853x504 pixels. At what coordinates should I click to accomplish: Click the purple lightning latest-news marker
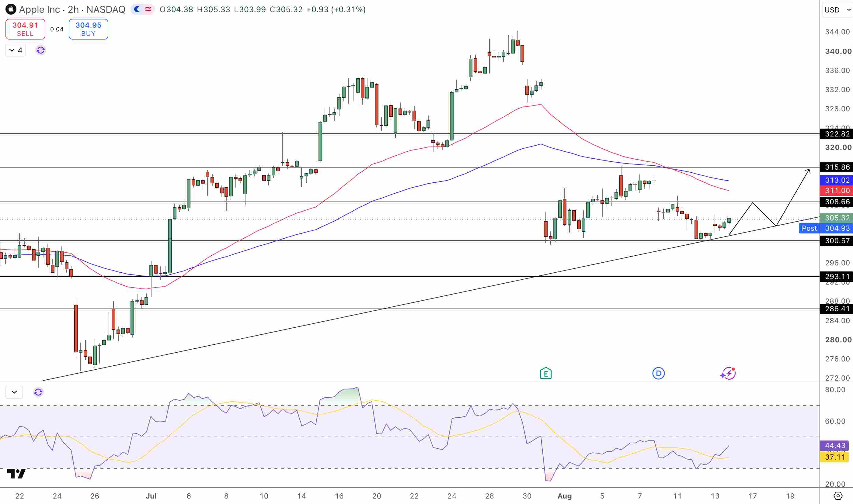[728, 373]
